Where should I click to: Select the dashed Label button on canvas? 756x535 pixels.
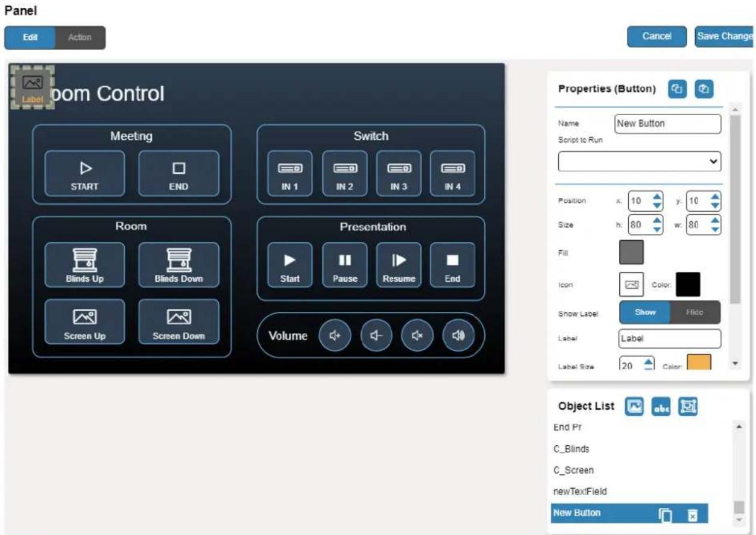pos(33,87)
